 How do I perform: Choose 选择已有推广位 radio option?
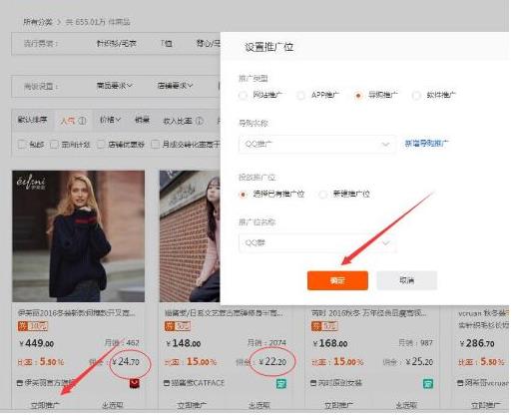(243, 195)
